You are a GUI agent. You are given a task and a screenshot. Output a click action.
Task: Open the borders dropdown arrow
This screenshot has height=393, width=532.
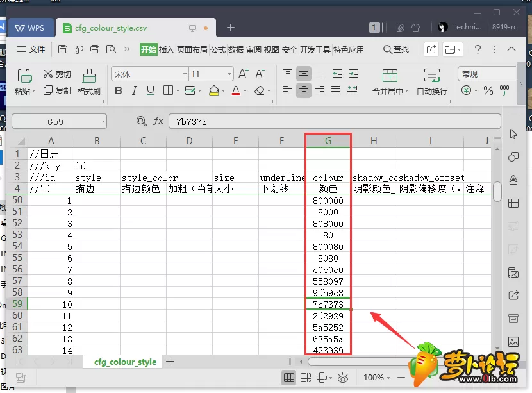point(178,90)
